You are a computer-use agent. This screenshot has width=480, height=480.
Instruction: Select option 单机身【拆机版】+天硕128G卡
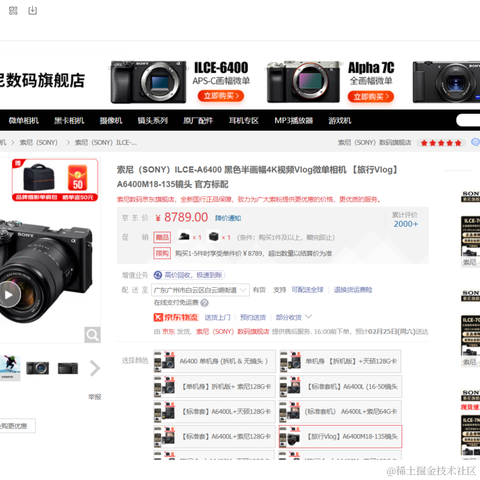[x=340, y=361]
